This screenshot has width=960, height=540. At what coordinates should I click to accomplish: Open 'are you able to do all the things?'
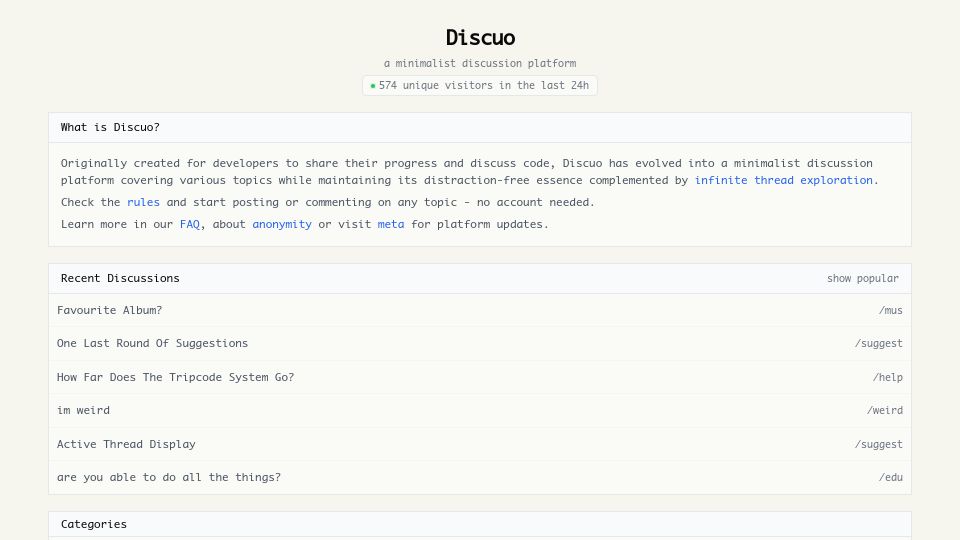169,477
